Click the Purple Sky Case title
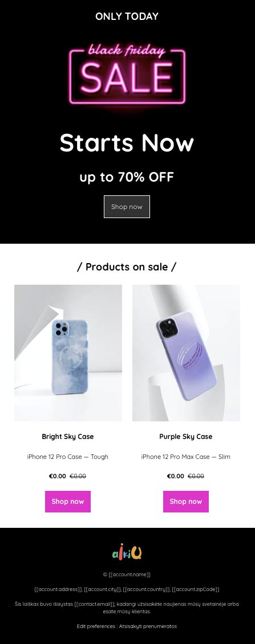Image resolution: width=255 pixels, height=644 pixels. click(x=186, y=437)
